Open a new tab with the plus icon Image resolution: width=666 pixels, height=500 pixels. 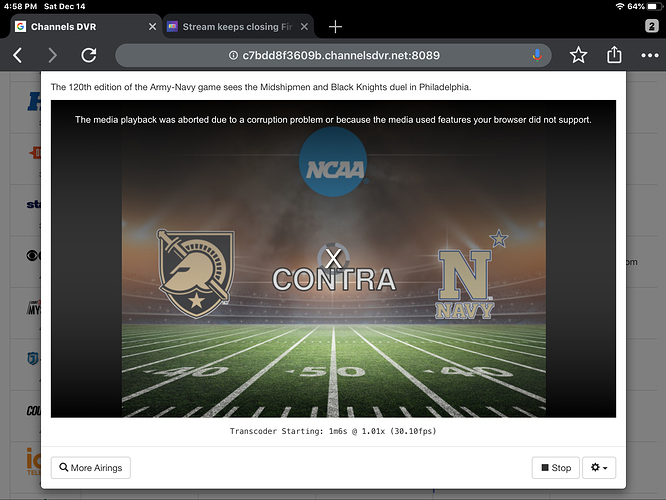tap(336, 26)
